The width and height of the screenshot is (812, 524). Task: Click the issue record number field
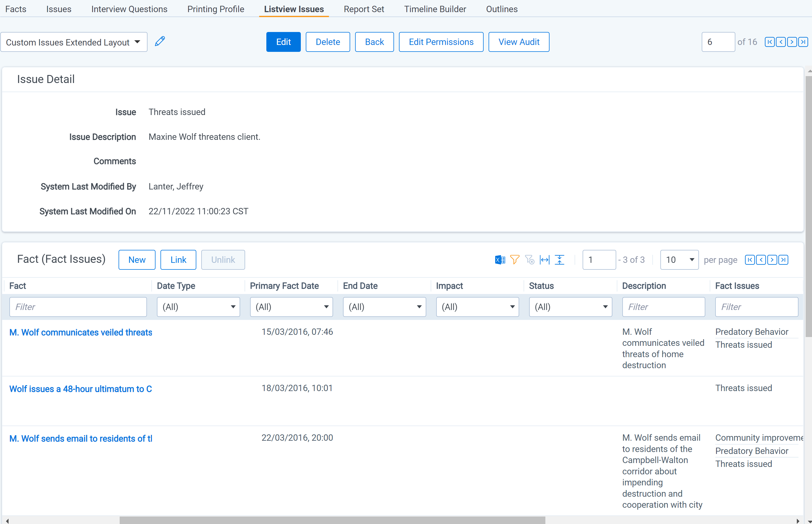[x=718, y=42]
